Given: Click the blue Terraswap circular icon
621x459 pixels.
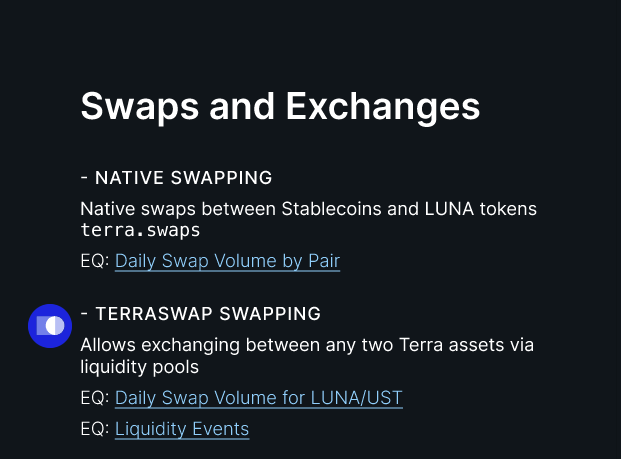Looking at the screenshot, I should pos(50,326).
